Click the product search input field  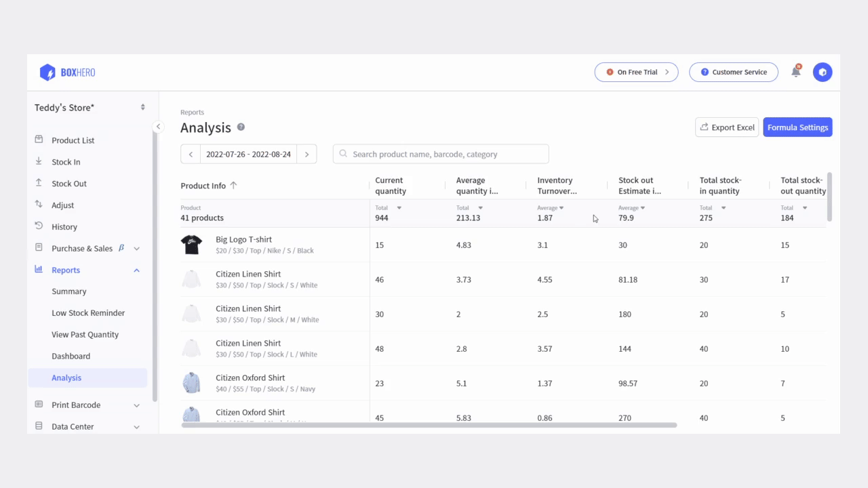[440, 154]
